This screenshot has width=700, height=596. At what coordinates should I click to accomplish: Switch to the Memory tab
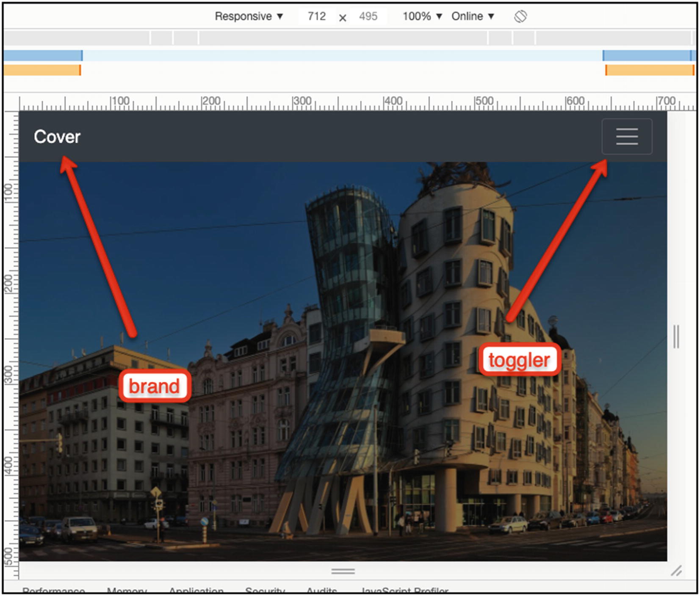pos(127,591)
